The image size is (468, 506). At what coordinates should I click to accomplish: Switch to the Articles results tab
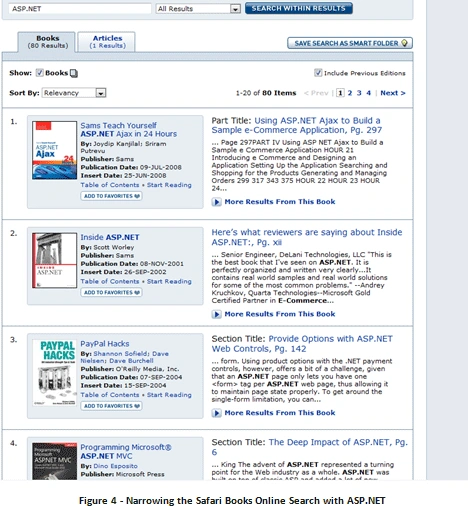pos(107,42)
